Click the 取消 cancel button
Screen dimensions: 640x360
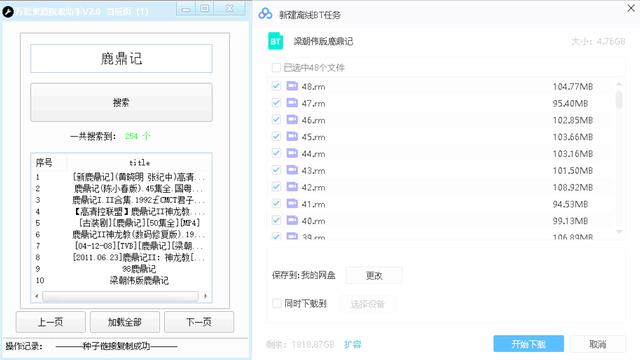(598, 344)
